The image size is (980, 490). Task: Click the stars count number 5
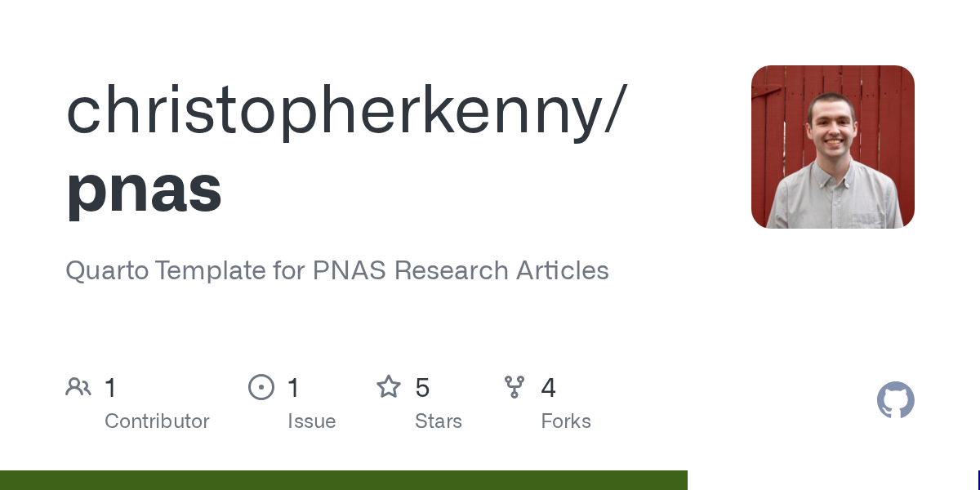click(x=422, y=388)
